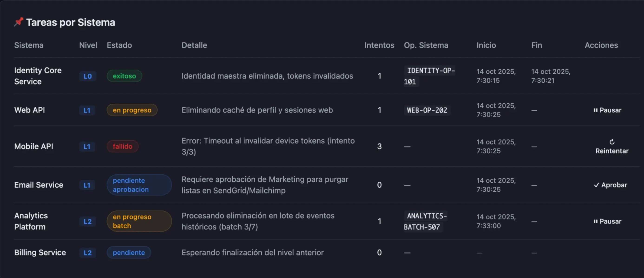Viewport: 644px width, 278px height.
Task: Retry the failed Mobile API task
Action: click(611, 146)
